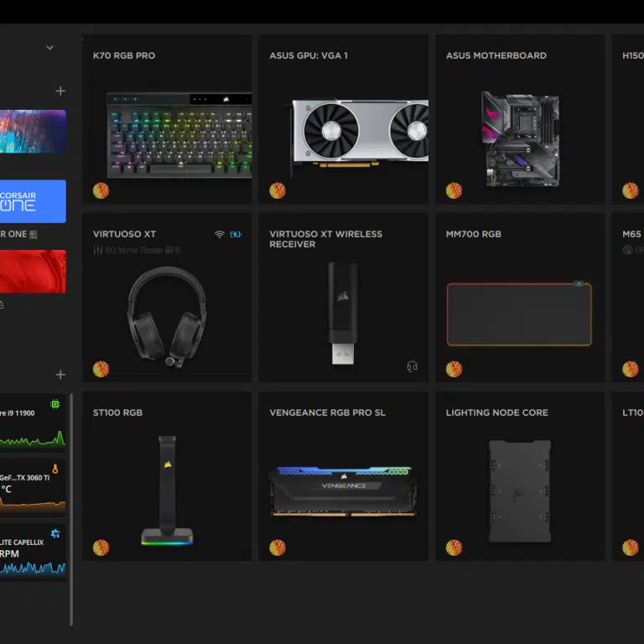Open the VENGEANCE RGB PRO SL memory tile
This screenshot has width=644, height=644.
point(343,476)
